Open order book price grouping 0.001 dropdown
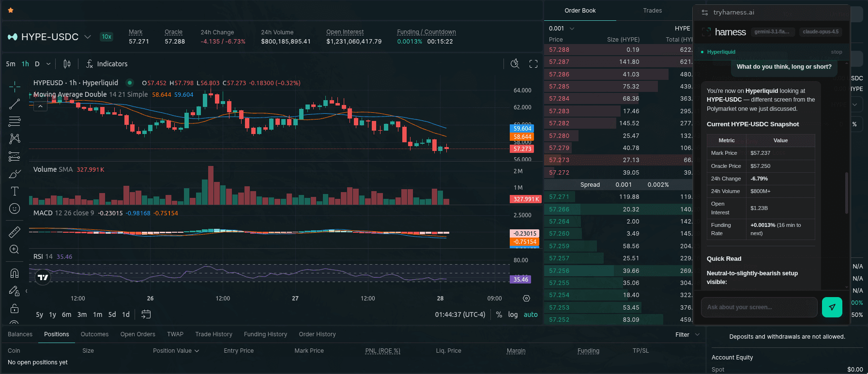Screen dimensions: 868x374 pyautogui.click(x=562, y=29)
